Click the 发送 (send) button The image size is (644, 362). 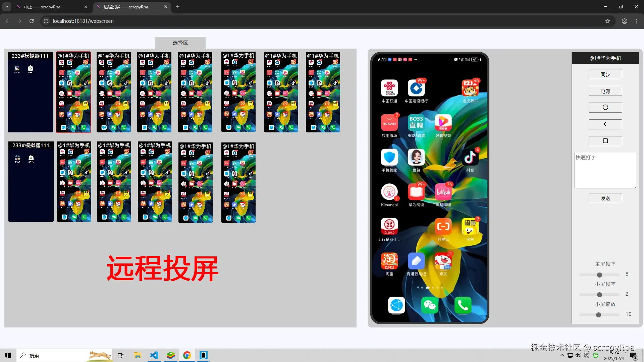click(605, 198)
